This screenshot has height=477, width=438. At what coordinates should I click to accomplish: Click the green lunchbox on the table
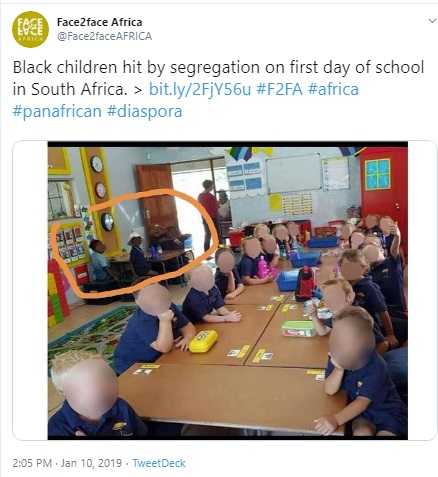298,329
